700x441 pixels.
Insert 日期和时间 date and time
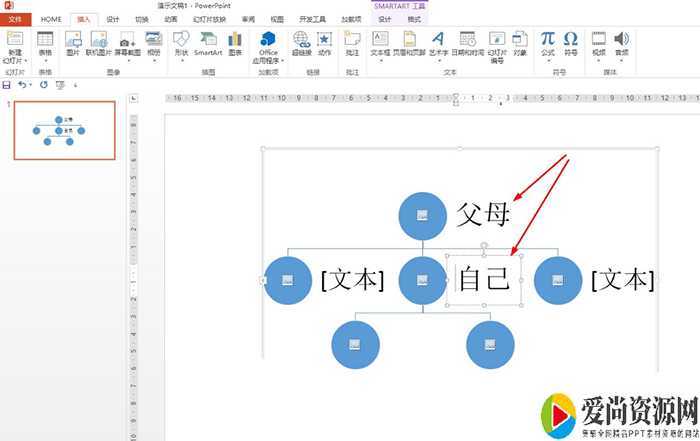[466, 40]
